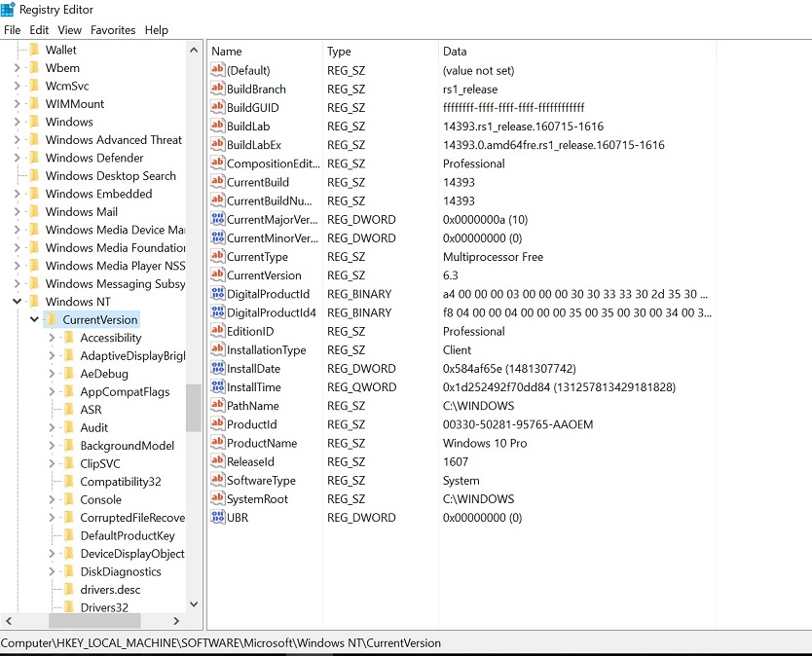This screenshot has width=812, height=656.
Task: Expand the BackgroundModel key
Action: [x=52, y=445]
